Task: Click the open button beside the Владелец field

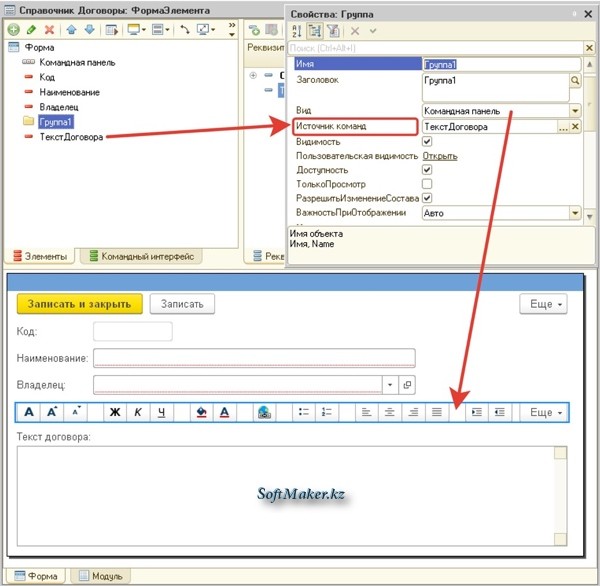Action: (407, 385)
